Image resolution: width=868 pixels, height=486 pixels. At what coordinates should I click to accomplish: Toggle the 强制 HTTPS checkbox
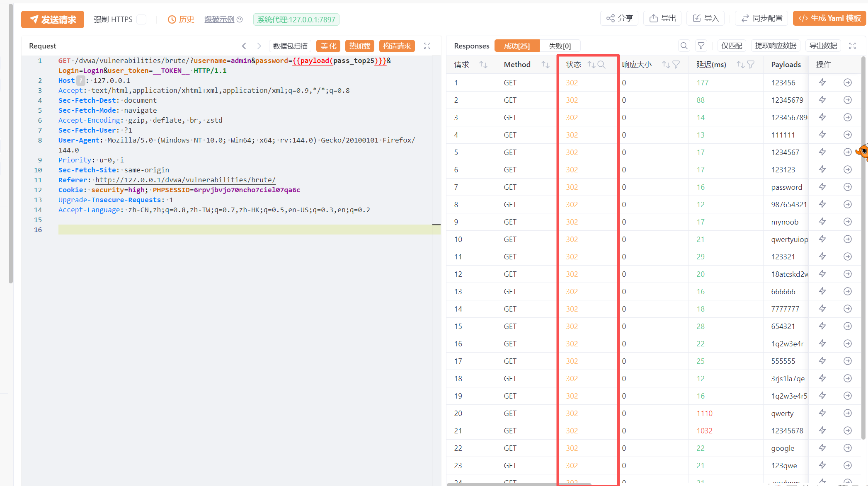[x=141, y=19]
